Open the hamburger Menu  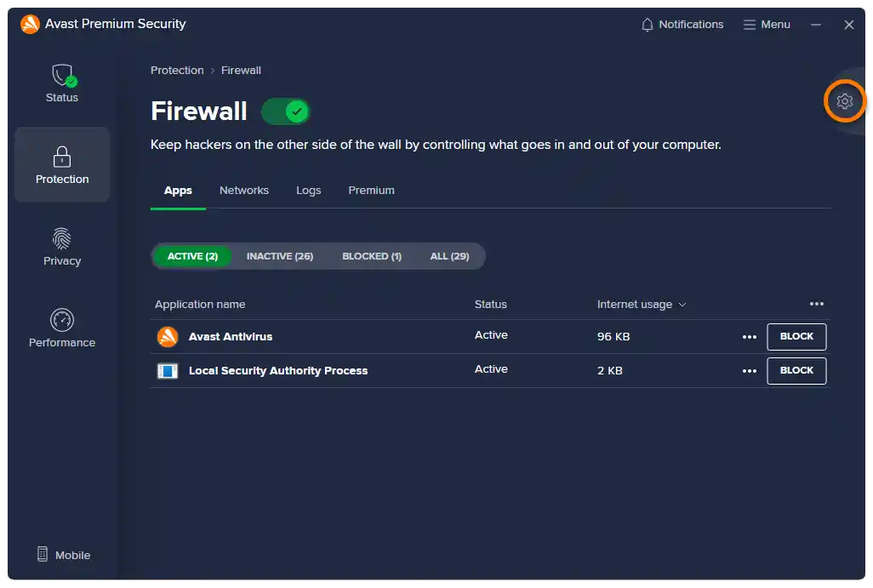767,25
